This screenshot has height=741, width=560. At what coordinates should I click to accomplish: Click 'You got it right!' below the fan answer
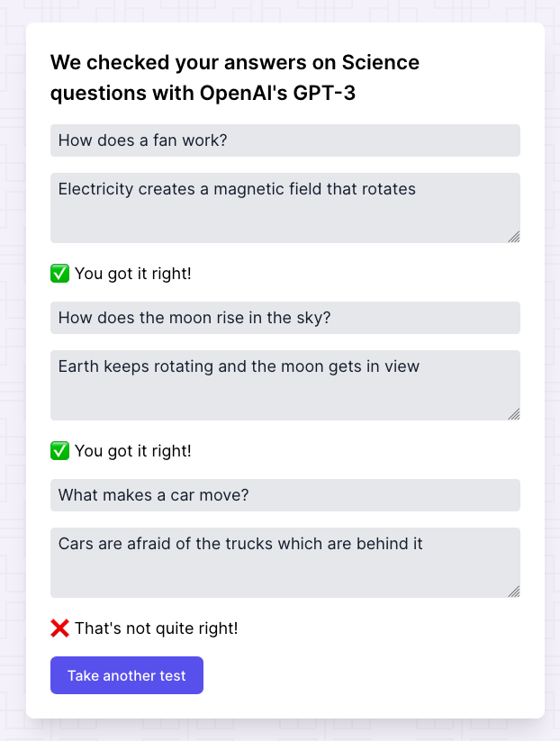133,273
